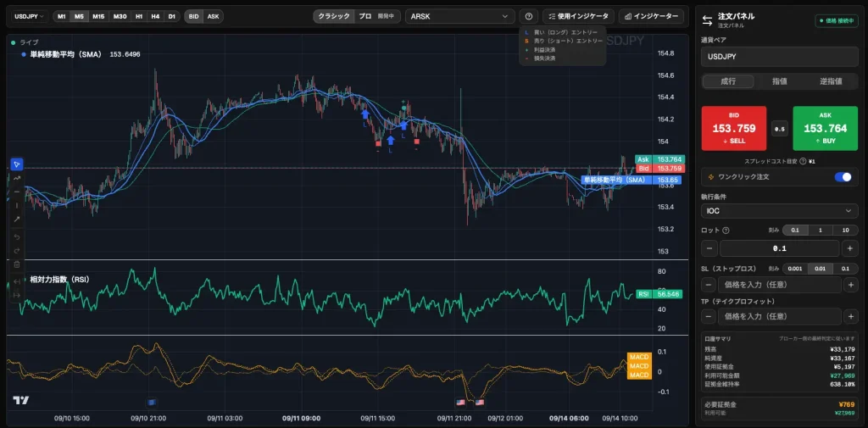
Task: Increase the TP take profit price
Action: point(851,317)
